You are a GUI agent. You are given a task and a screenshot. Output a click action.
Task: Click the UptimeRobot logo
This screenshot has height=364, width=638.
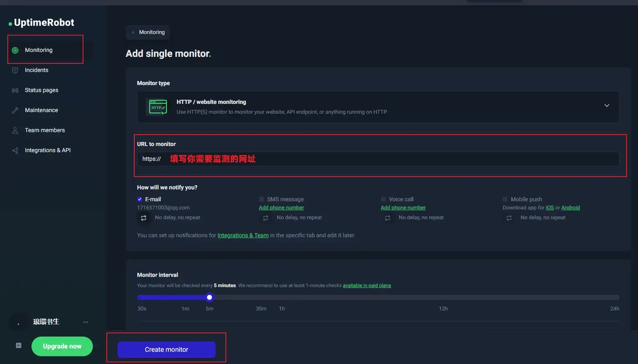(41, 23)
